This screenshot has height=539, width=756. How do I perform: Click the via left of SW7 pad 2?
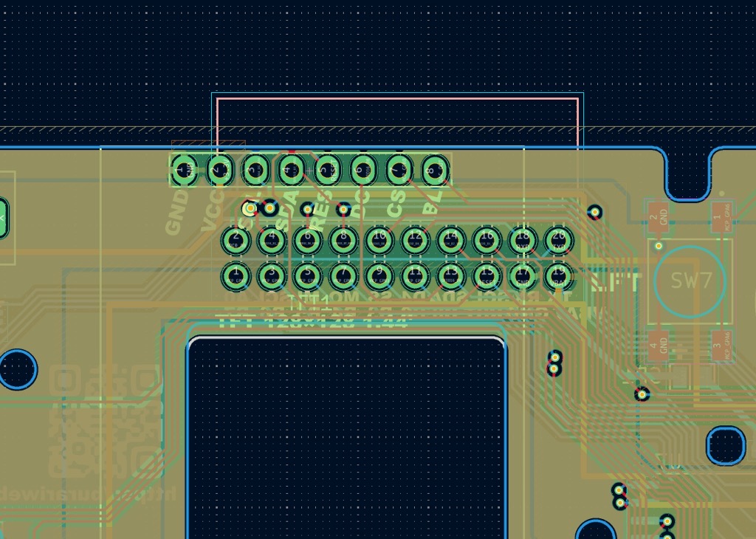pos(594,213)
